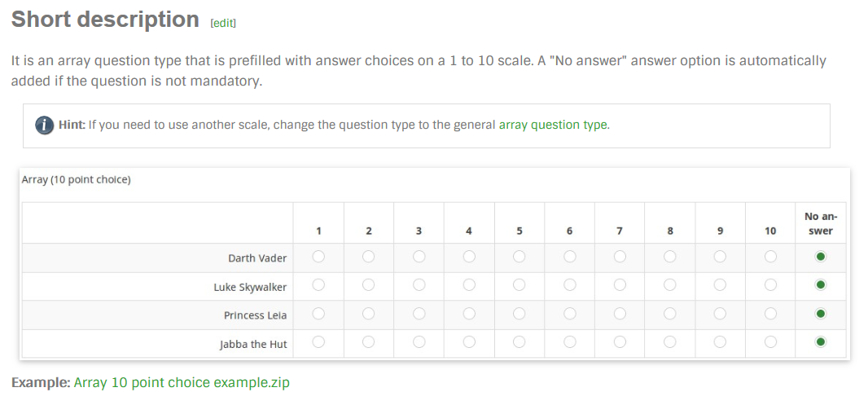Rate Luke Skywalker as 9

tap(720, 285)
